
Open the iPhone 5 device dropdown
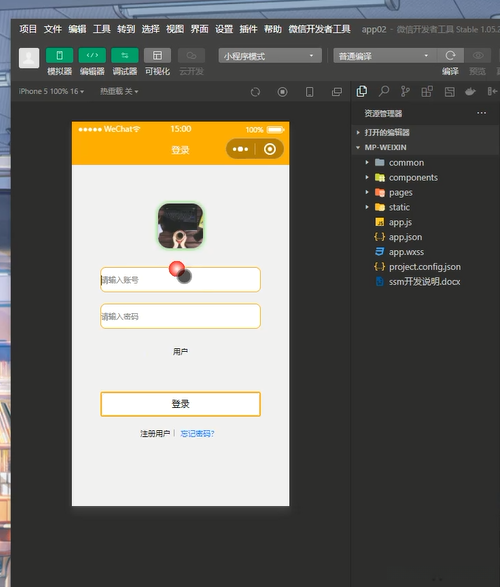coord(51,91)
